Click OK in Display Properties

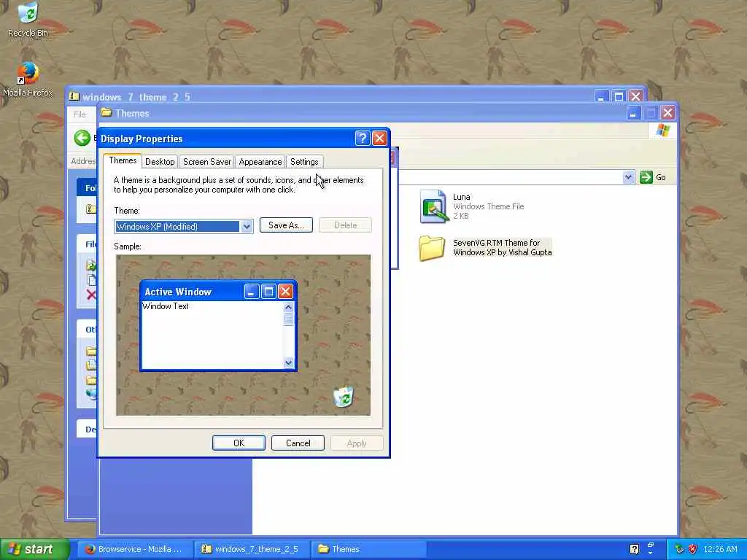coord(239,443)
